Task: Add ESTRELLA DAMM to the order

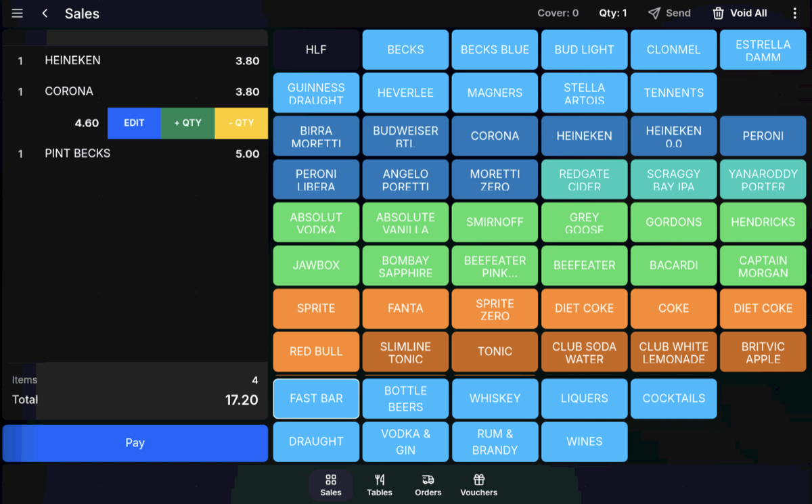Action: tap(763, 49)
